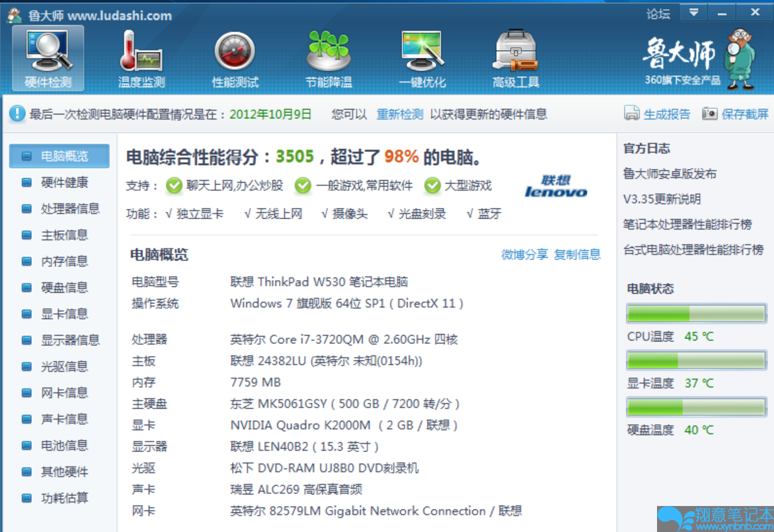The image size is (774, 532).
Task: Click the 显卡温度 temperature bar
Action: [x=696, y=361]
